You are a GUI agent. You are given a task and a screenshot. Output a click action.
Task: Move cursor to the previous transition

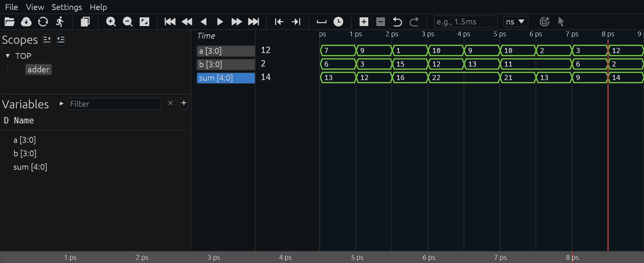(279, 22)
